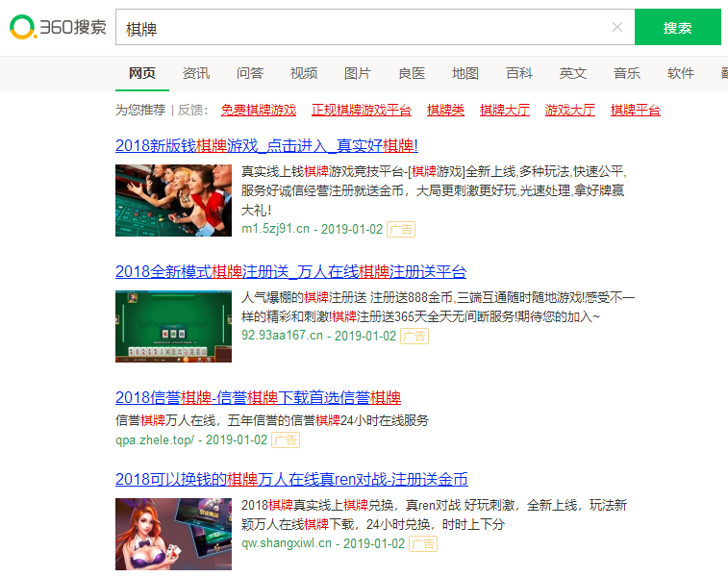728x577 pixels.
Task: Click the casino crowd thumbnail image
Action: pyautogui.click(x=173, y=200)
